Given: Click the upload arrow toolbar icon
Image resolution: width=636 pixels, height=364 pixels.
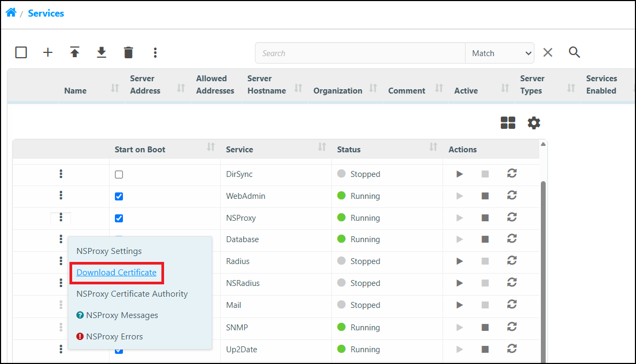Looking at the screenshot, I should tap(75, 52).
